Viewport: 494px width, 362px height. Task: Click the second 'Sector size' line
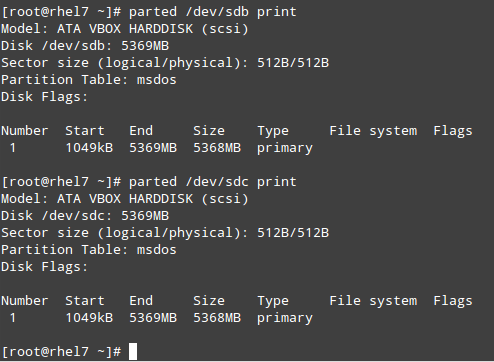[165, 233]
